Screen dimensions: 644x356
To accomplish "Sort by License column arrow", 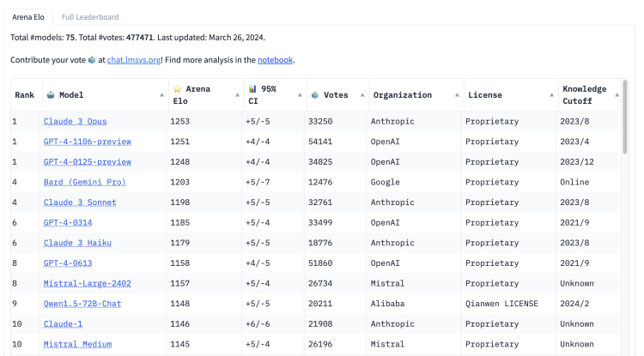I will (x=551, y=95).
